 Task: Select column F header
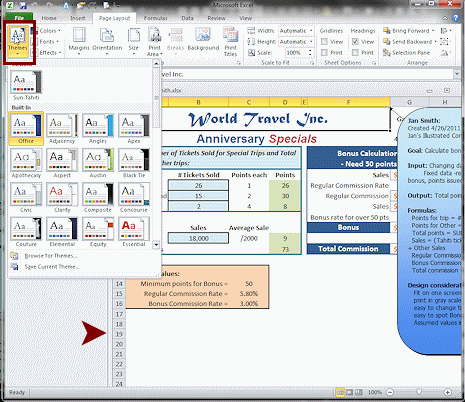point(348,102)
